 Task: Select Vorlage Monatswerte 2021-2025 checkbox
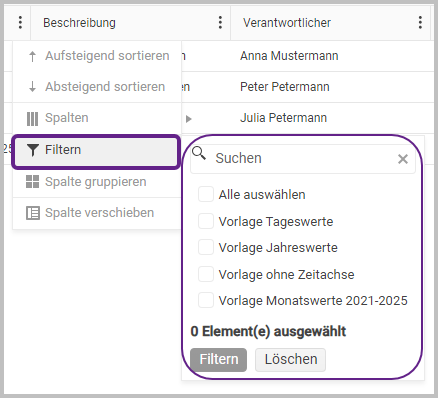tap(206, 300)
